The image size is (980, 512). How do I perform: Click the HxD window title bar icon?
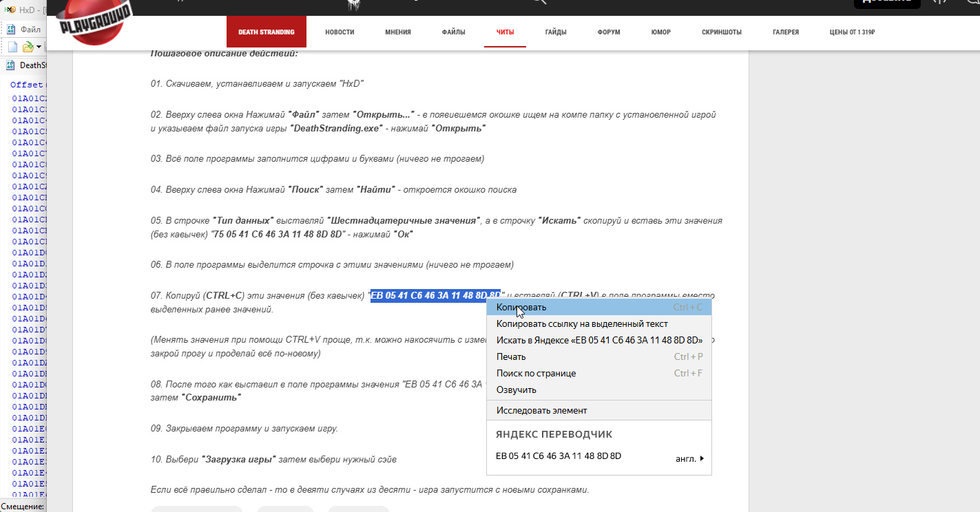10,10
